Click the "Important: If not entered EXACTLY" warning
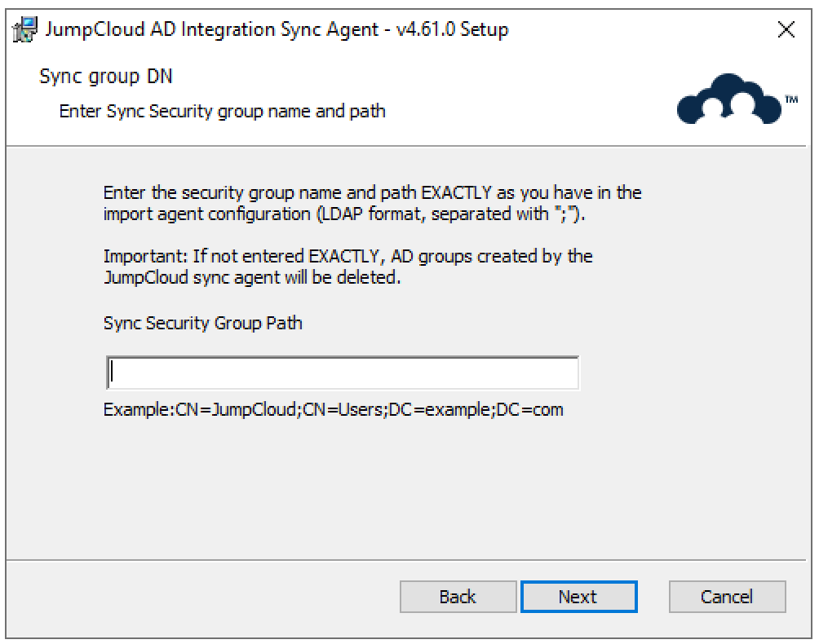This screenshot has width=819, height=644. [348, 257]
